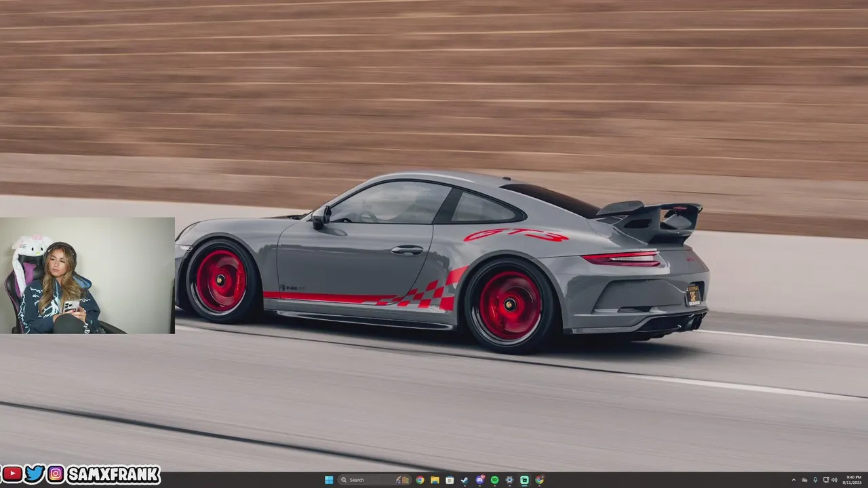
Task: Launch Google Chrome next to File Explorer
Action: coord(420,480)
